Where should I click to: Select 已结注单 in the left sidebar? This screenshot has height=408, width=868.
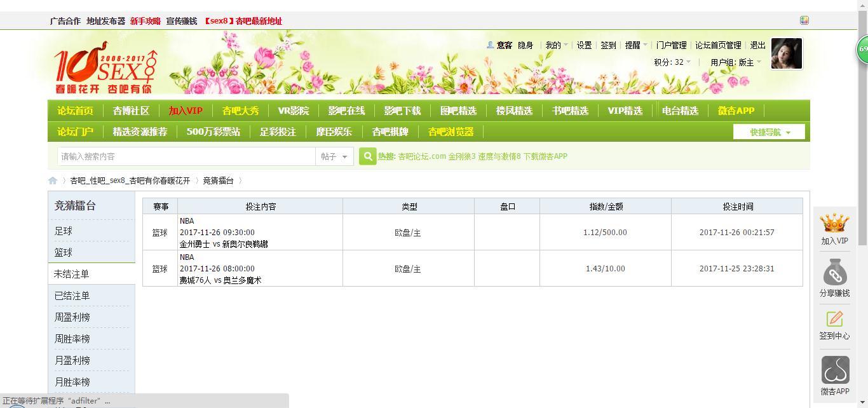[72, 296]
